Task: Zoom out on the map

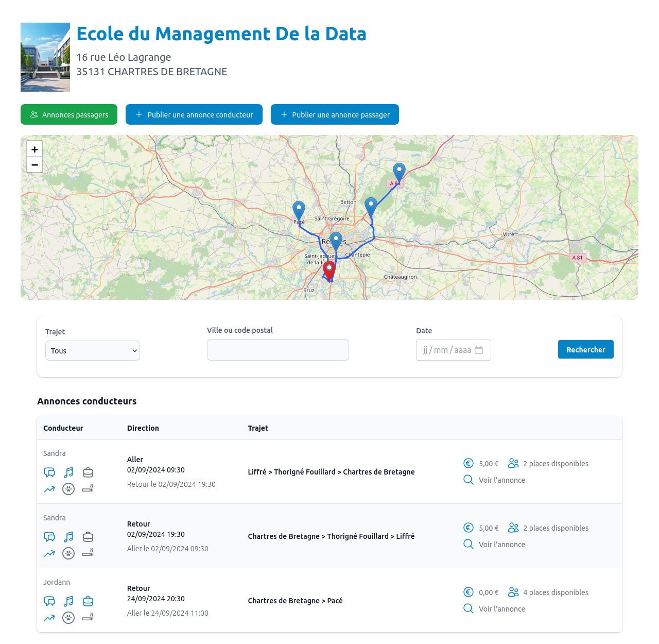Action: tap(34, 165)
